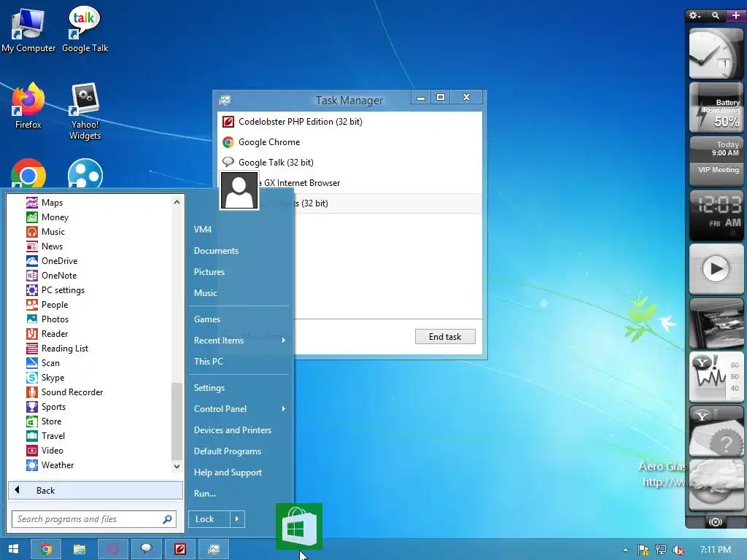
Task: Click the Battery Remaining widget
Action: point(716,108)
